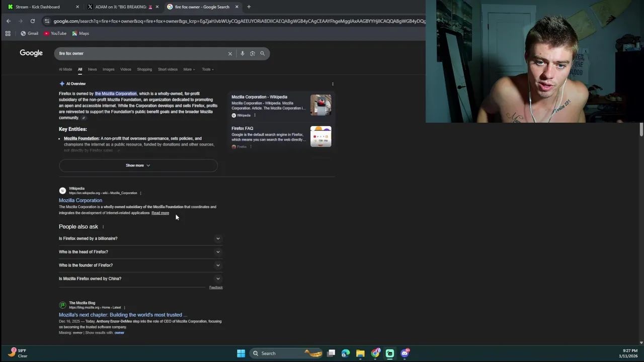Open Task View in taskbar
This screenshot has height=362, width=644.
tap(331, 353)
